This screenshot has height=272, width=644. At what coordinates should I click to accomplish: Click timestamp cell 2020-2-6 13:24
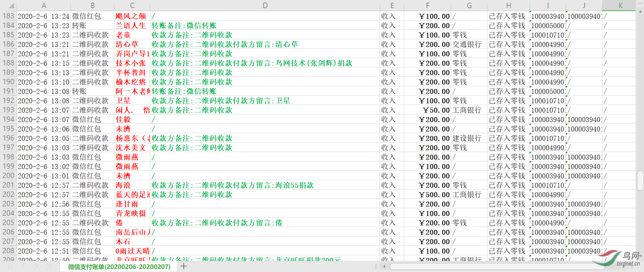tap(44, 16)
